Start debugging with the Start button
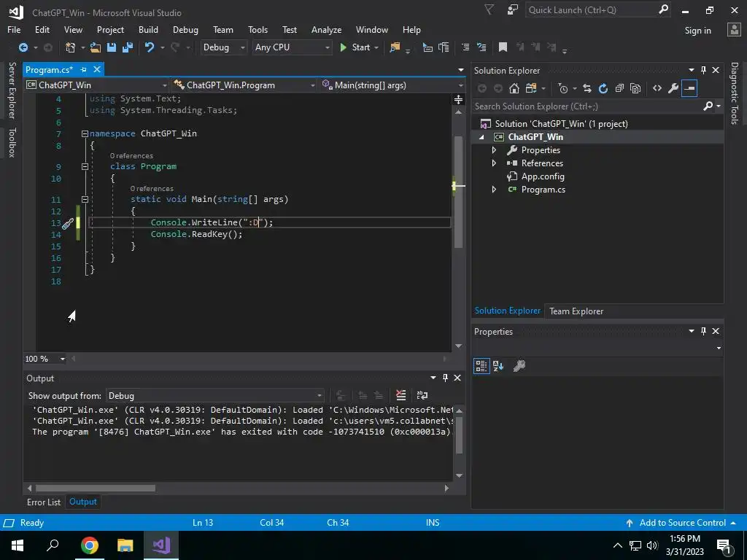Screen dimensions: 747x560 pos(355,47)
